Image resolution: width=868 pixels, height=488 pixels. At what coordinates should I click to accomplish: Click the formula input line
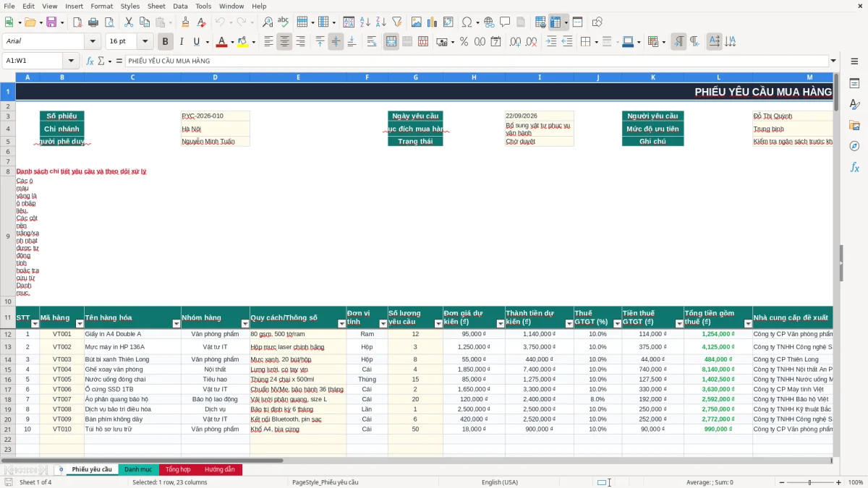point(476,61)
